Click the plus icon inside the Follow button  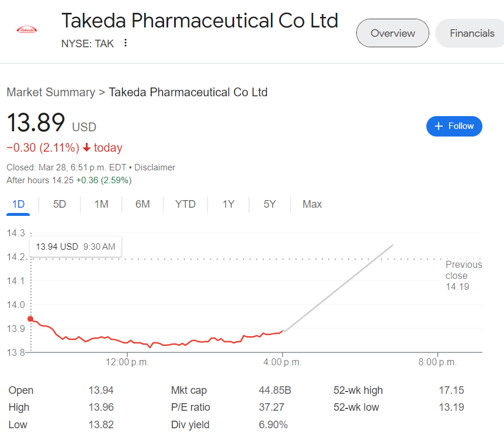439,126
